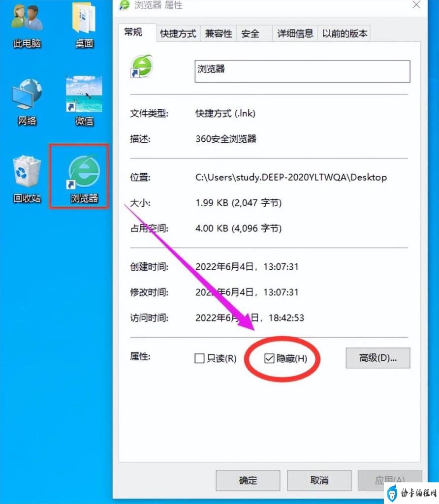Viewport: 439px width, 504px height.
Task: Open 高级(D)... advanced attributes
Action: point(378,358)
